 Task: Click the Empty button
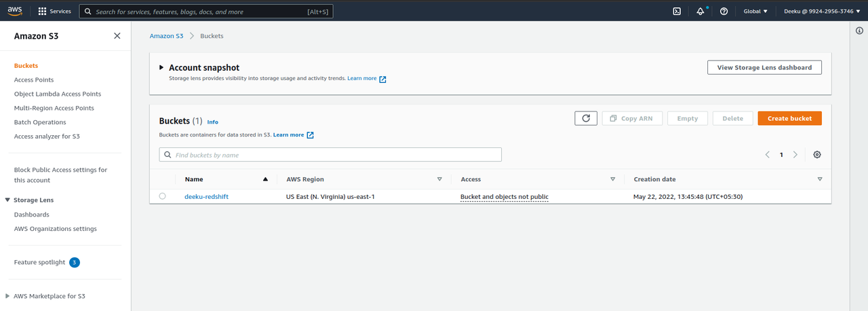click(x=688, y=118)
